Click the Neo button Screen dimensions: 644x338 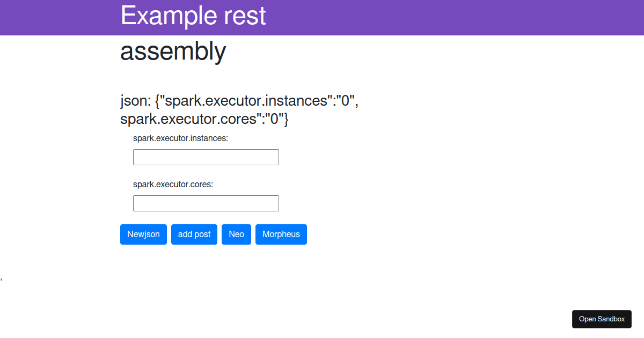coord(236,234)
